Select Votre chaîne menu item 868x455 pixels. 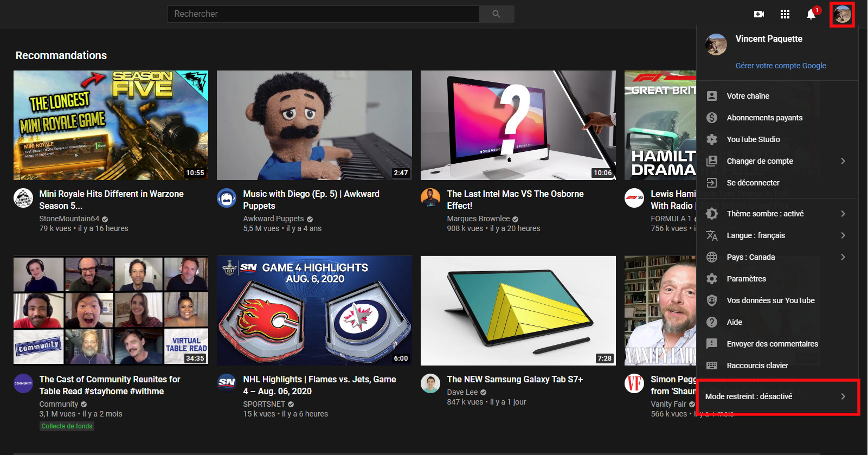(777, 96)
